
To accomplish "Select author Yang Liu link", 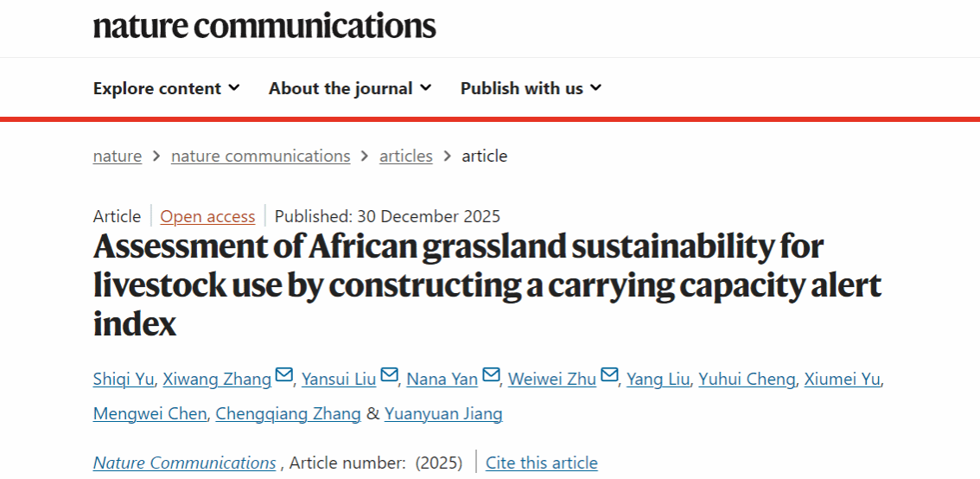I will 658,380.
